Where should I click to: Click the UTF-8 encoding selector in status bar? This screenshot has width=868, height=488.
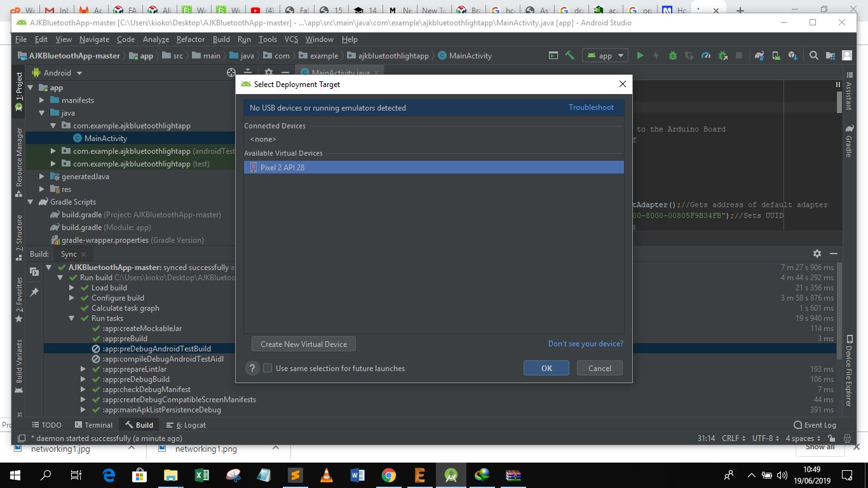(765, 438)
